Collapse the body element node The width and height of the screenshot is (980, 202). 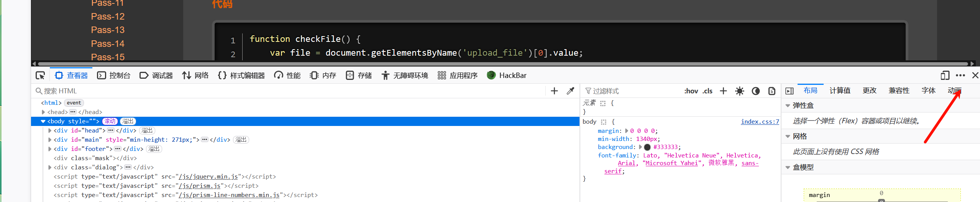[x=43, y=121]
